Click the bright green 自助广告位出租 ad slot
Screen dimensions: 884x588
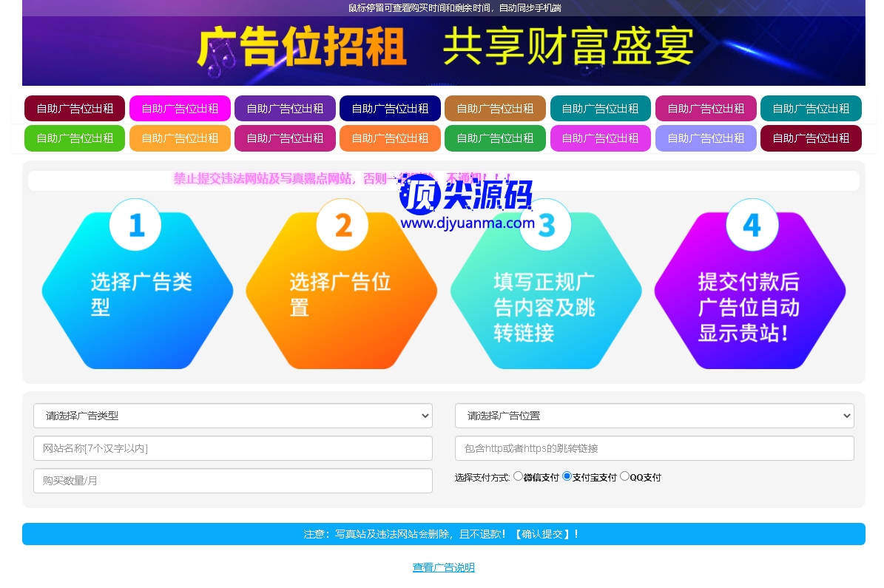point(75,138)
